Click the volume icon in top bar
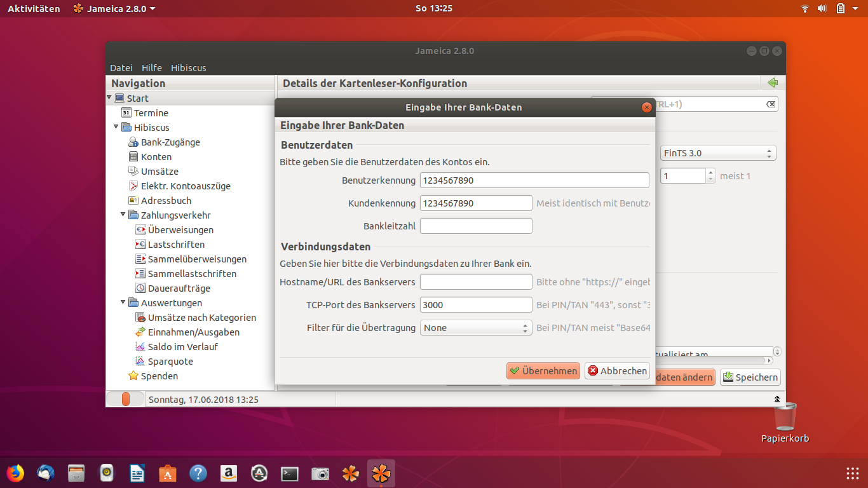This screenshot has height=488, width=868. (x=822, y=8)
